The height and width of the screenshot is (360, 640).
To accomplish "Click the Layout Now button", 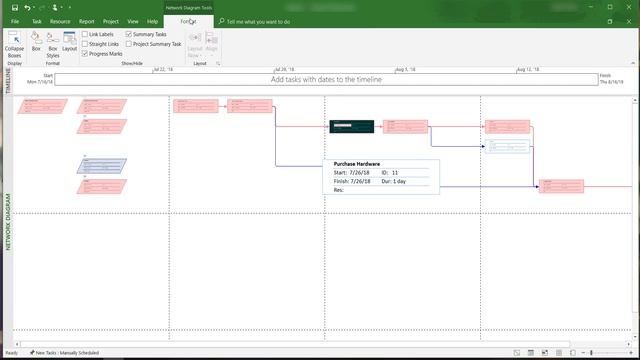I will click(195, 44).
